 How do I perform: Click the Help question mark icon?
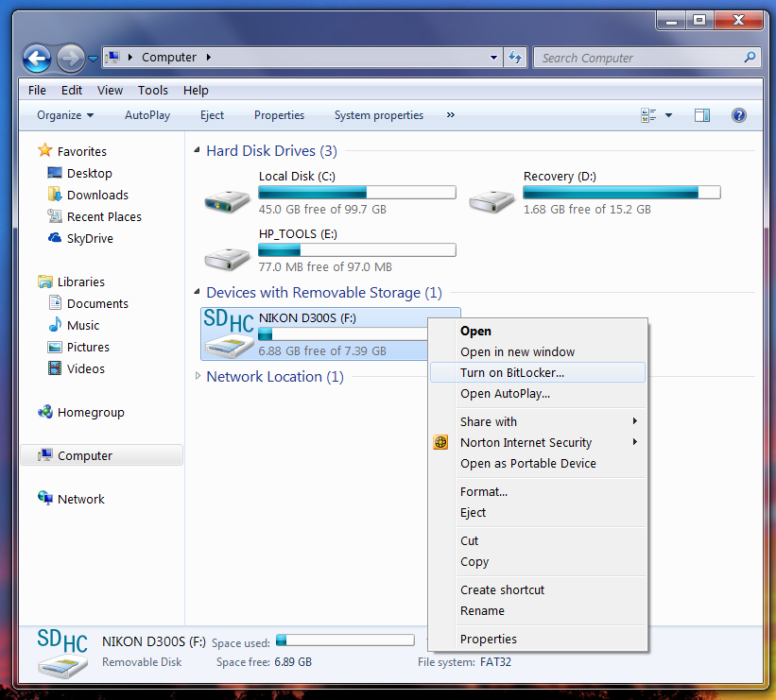(x=739, y=115)
